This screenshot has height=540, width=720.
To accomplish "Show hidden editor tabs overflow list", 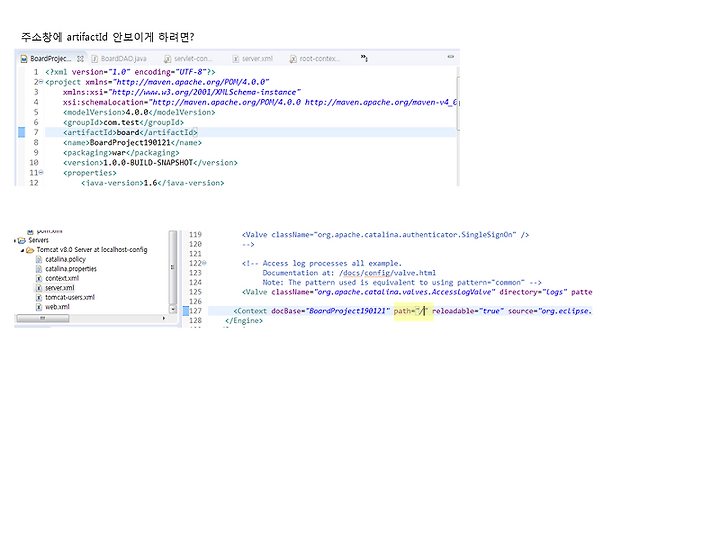I will pyautogui.click(x=364, y=58).
